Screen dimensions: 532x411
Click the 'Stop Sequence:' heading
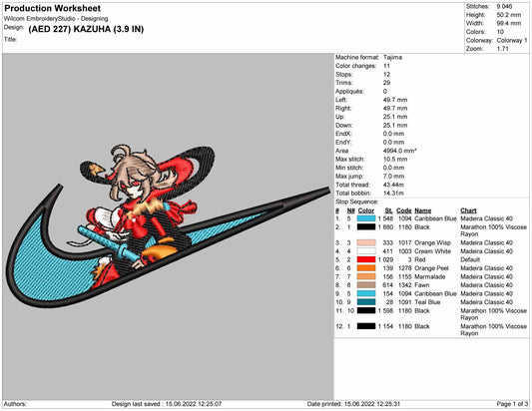coord(357,202)
